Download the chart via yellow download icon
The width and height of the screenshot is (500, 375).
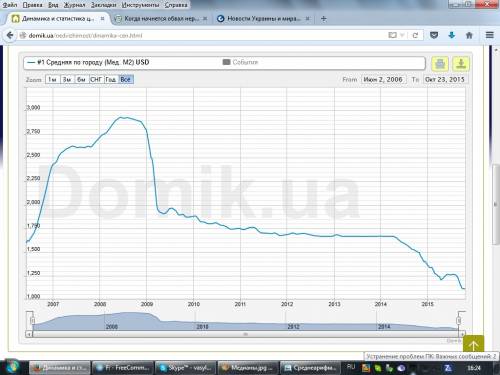coord(461,63)
